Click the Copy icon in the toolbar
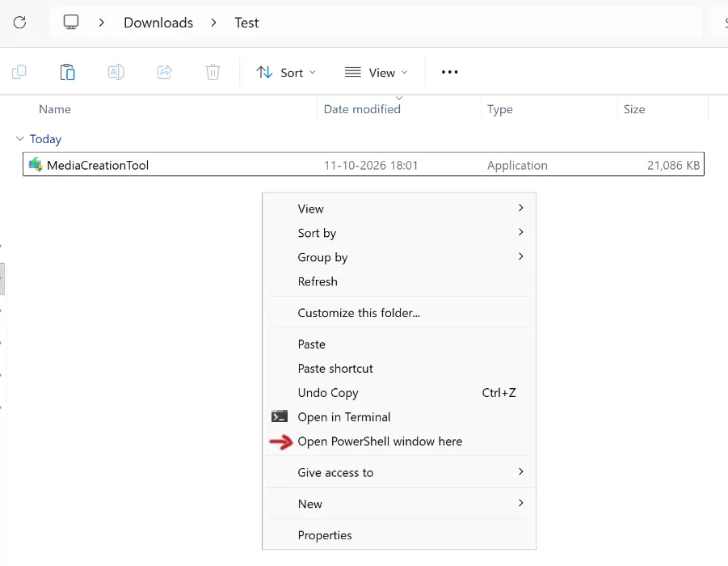The width and height of the screenshot is (728, 566). [x=19, y=72]
